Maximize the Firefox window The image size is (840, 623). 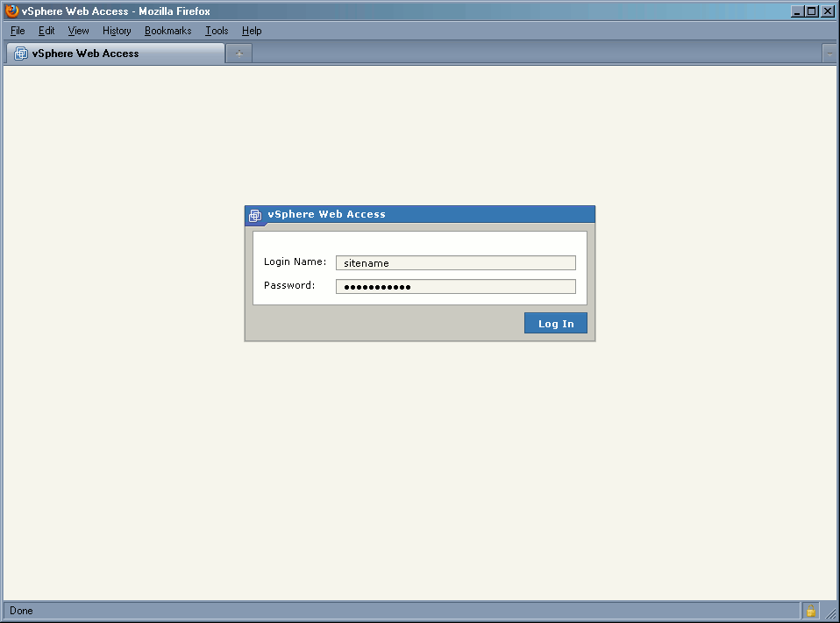(x=812, y=11)
